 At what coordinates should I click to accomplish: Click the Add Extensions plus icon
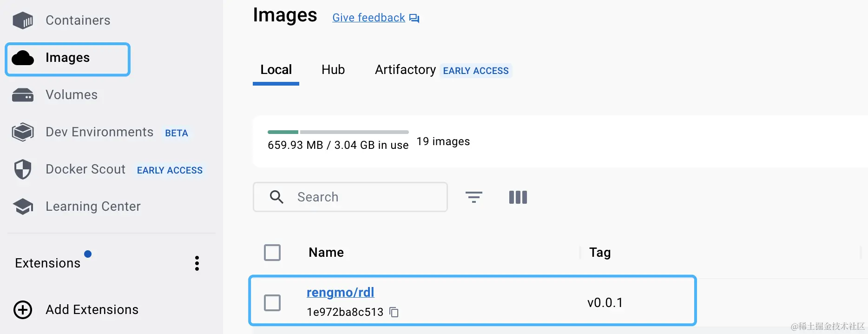(x=23, y=310)
